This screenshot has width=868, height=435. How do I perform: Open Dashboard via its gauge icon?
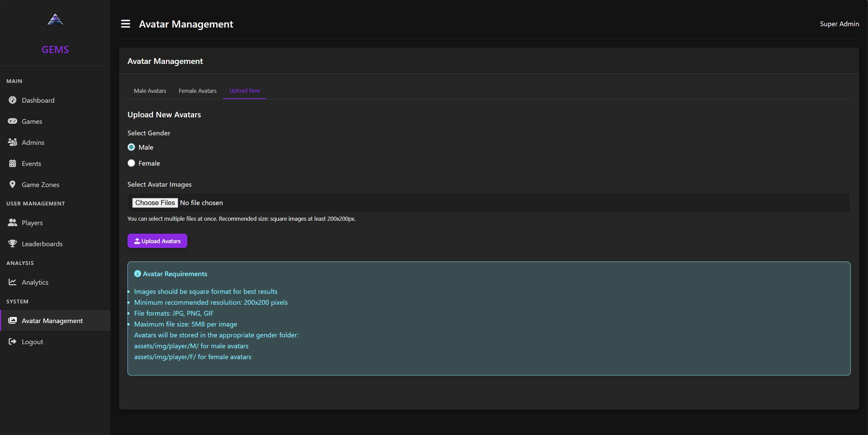pyautogui.click(x=13, y=100)
